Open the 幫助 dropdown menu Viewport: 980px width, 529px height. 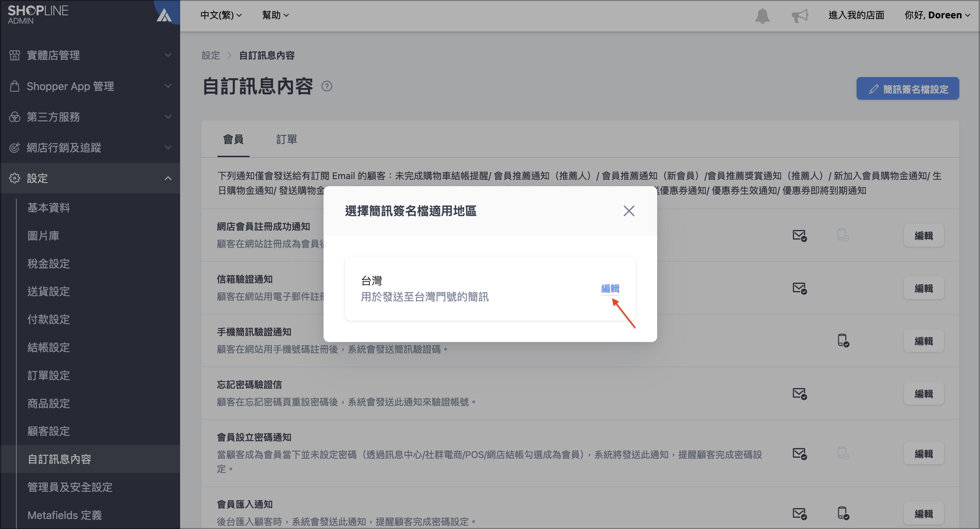276,15
